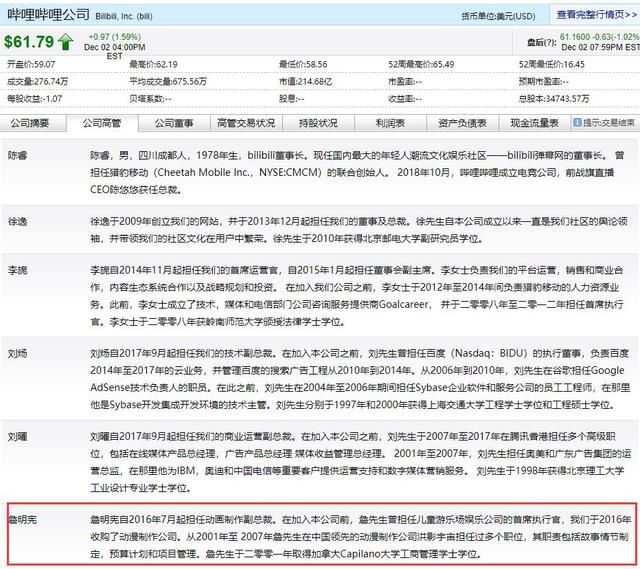
Task: Click the 市值:214.68亿 value
Action: (x=306, y=82)
